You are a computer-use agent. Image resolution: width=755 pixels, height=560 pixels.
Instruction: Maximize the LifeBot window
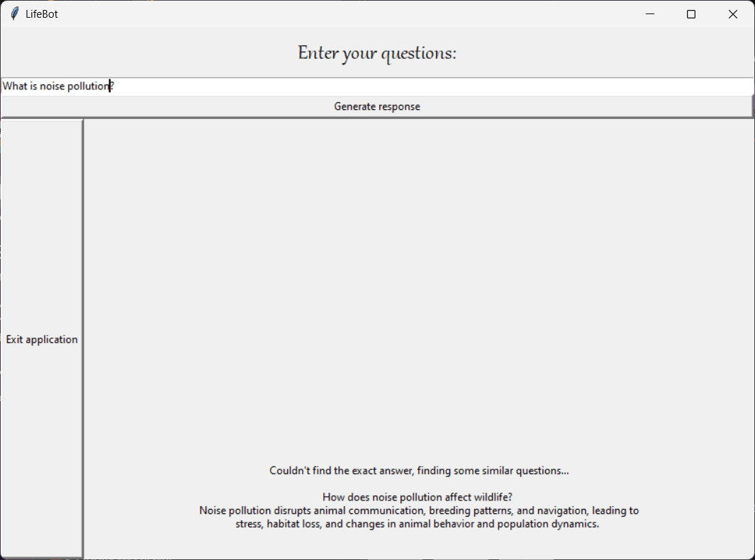click(691, 14)
